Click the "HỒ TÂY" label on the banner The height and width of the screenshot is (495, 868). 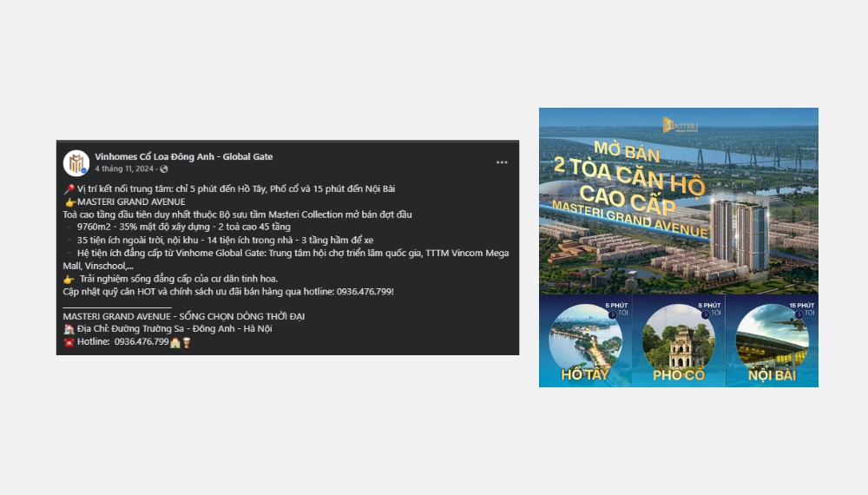(x=584, y=375)
